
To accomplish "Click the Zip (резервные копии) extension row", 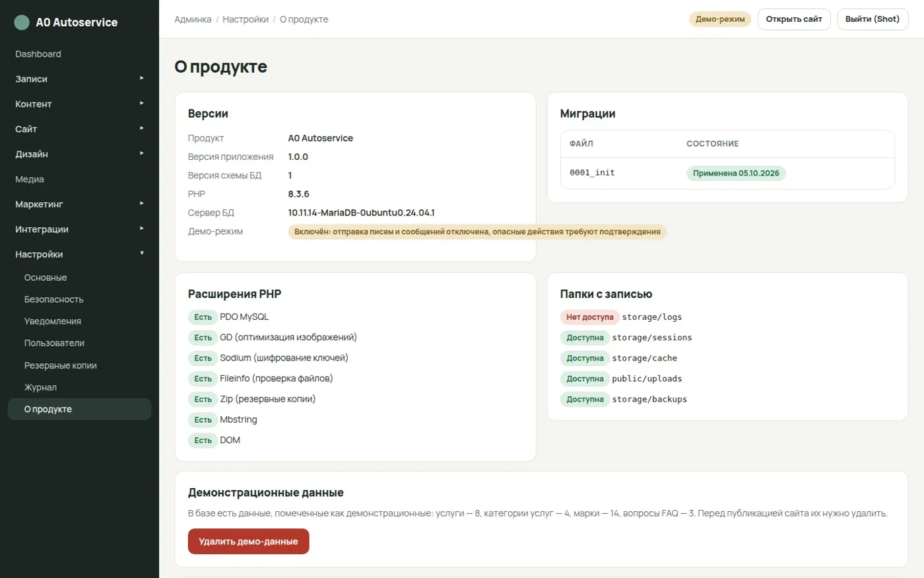I will (252, 399).
